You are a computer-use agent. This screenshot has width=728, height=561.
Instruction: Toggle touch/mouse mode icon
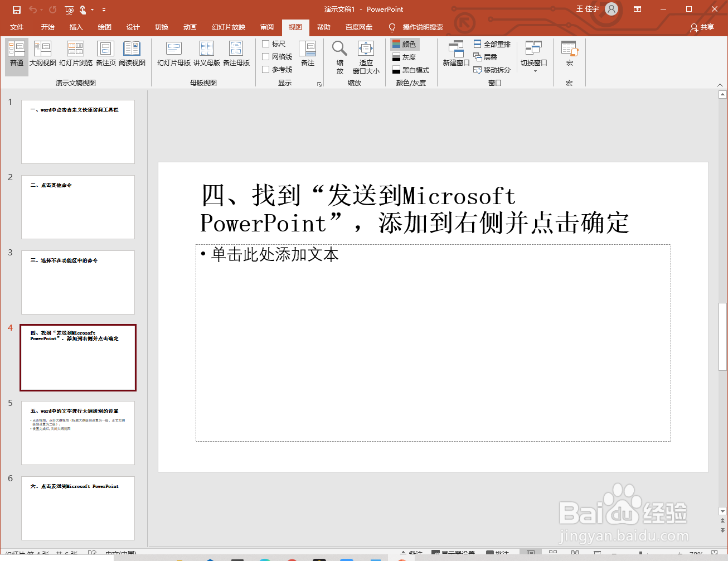click(x=83, y=9)
